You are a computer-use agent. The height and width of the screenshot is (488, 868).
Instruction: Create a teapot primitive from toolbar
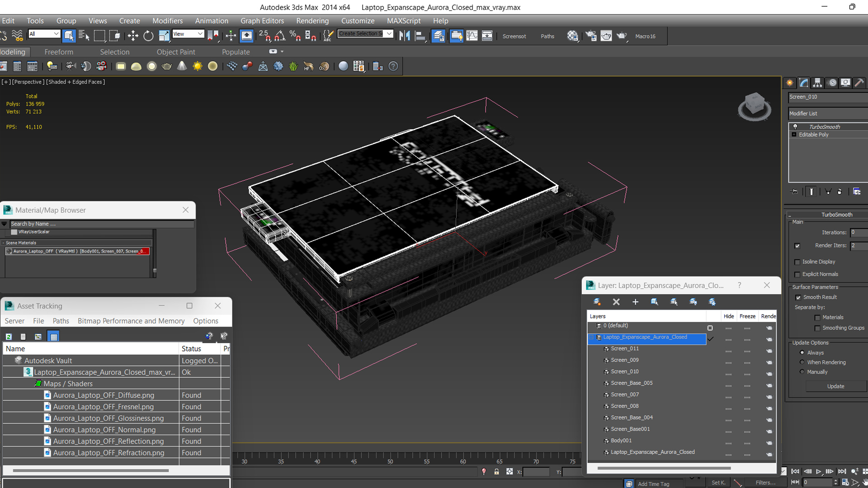coord(167,66)
